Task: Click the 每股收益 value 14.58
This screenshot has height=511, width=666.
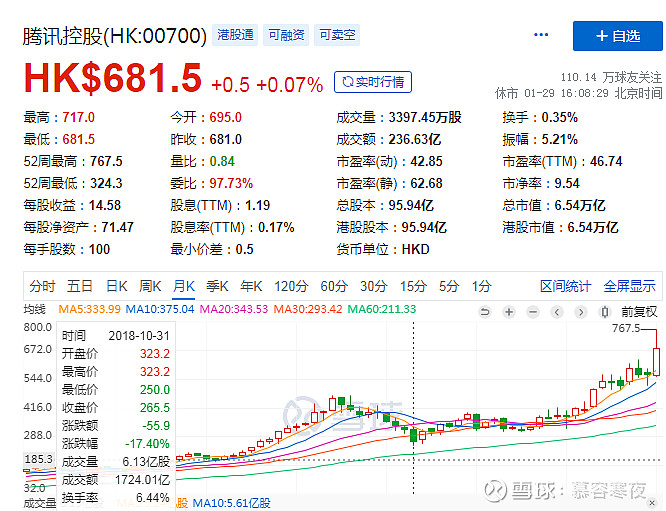Action: [104, 206]
